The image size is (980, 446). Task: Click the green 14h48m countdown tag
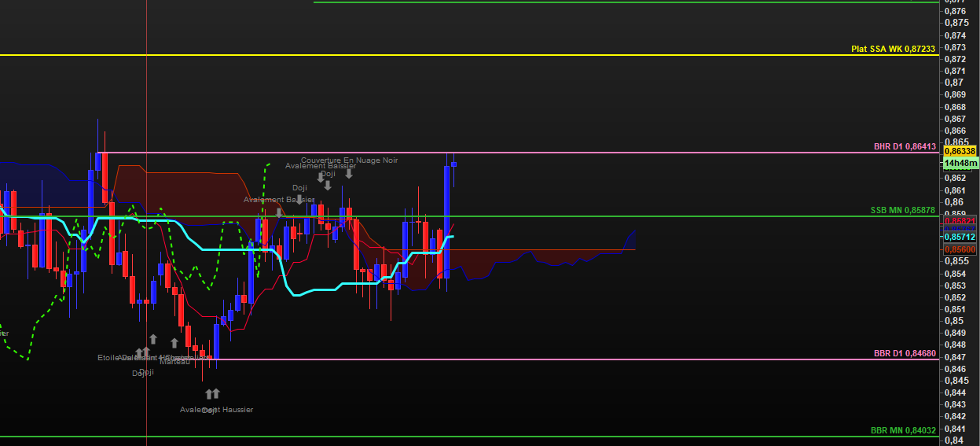coord(960,164)
